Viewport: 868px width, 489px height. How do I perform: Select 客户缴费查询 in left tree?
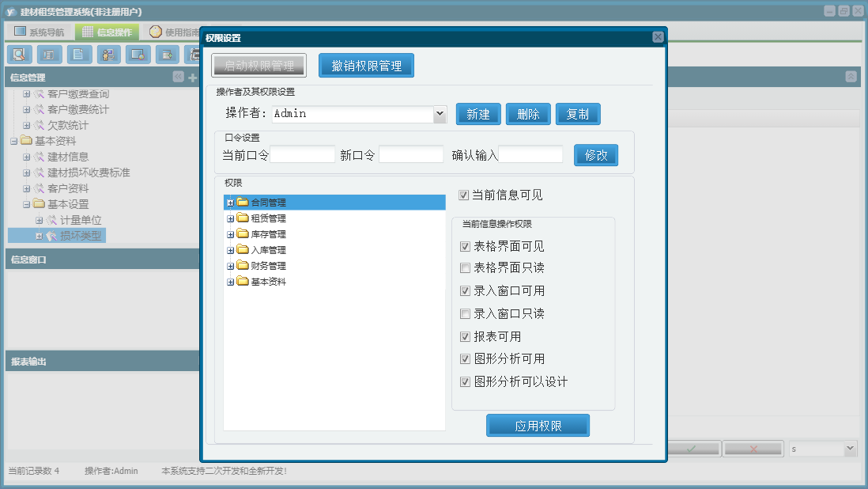78,94
